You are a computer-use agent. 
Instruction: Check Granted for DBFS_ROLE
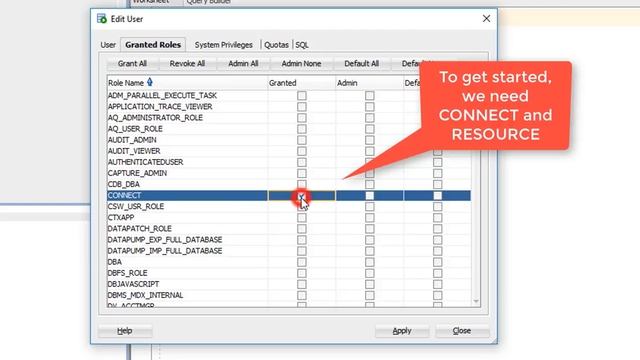tap(302, 273)
